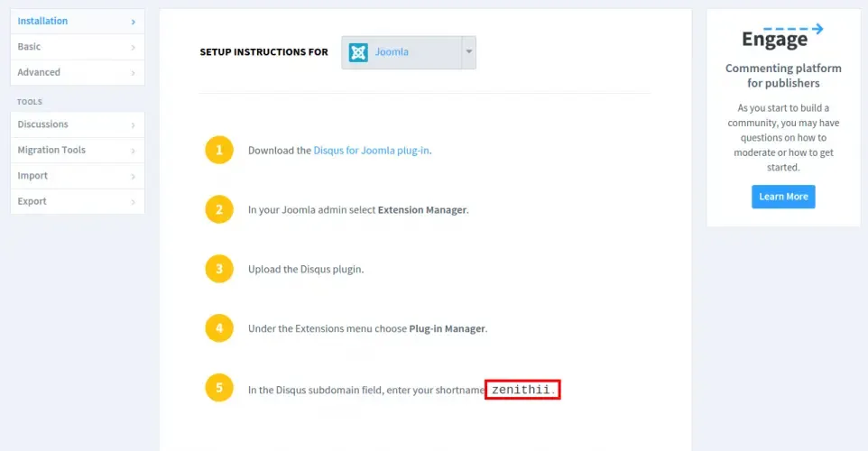The image size is (868, 451).
Task: Click the platform dropdown arrow button
Action: (x=469, y=52)
